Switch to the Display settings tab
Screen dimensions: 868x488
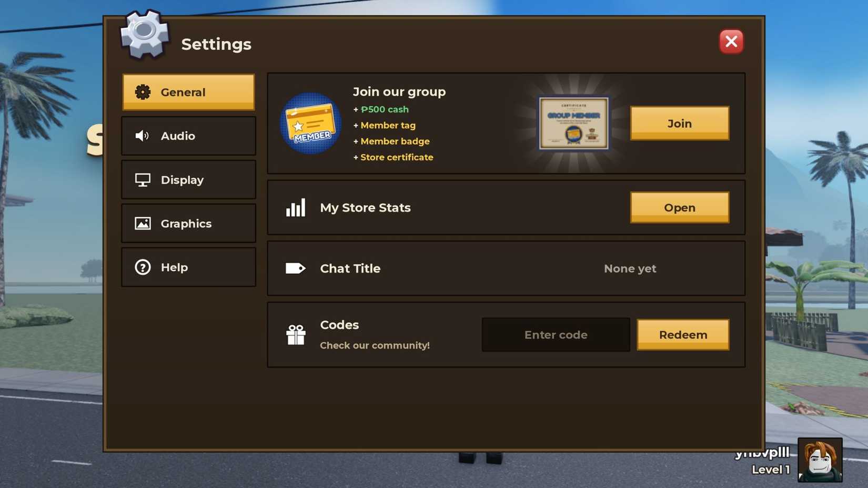pos(188,180)
